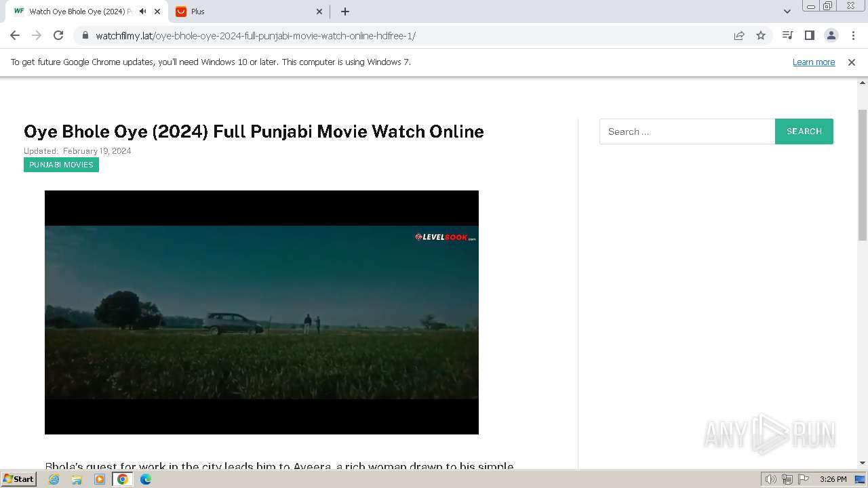Screen dimensions: 868x488
Task: Close the Watch Oye Bhole Oye tab
Action: [157, 12]
